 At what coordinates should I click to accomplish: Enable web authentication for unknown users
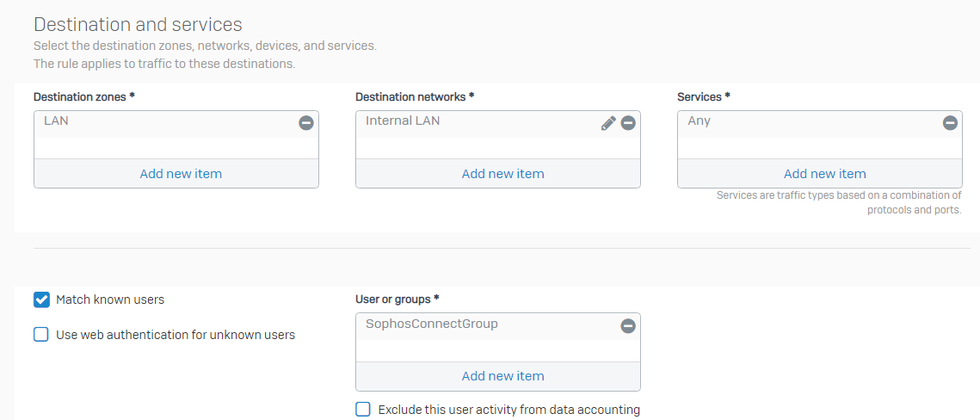tap(41, 335)
